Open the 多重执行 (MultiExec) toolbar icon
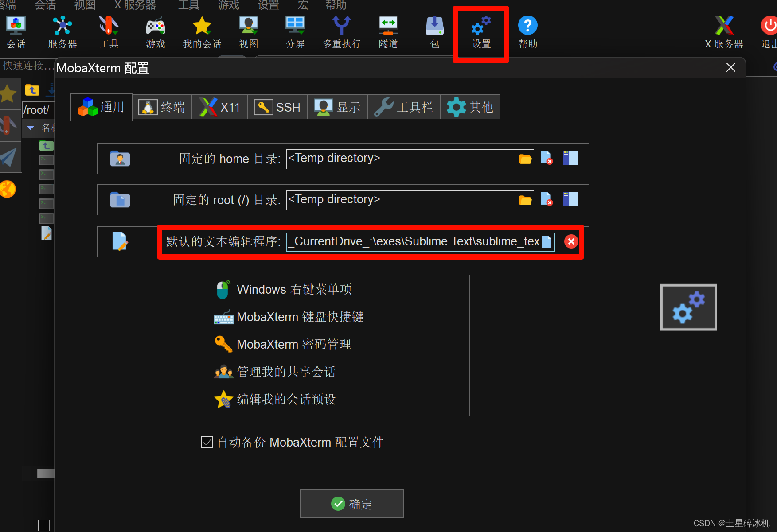Viewport: 777px width, 532px height. pyautogui.click(x=342, y=32)
